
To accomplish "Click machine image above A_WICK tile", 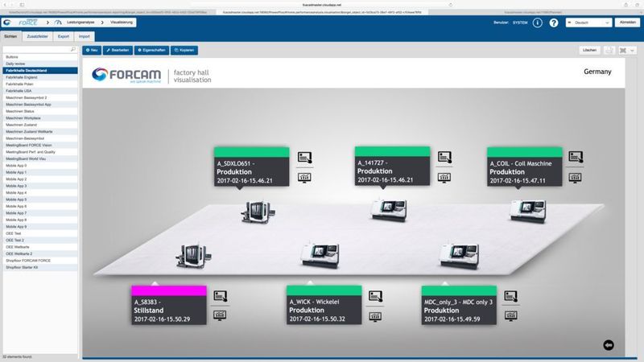I will 320,255.
